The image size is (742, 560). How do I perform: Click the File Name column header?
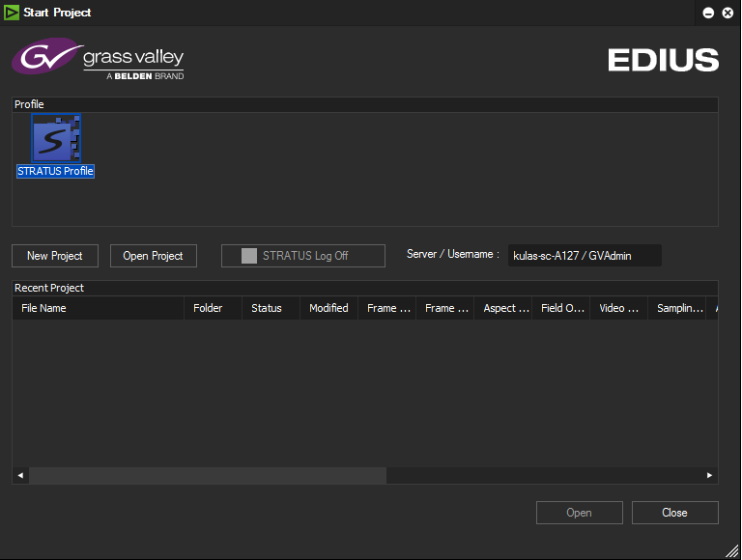(98, 308)
